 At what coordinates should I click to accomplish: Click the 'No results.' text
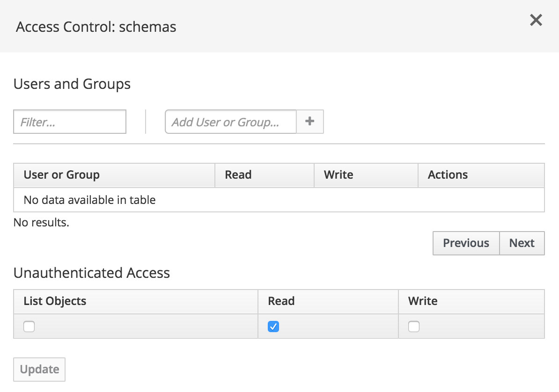click(41, 222)
